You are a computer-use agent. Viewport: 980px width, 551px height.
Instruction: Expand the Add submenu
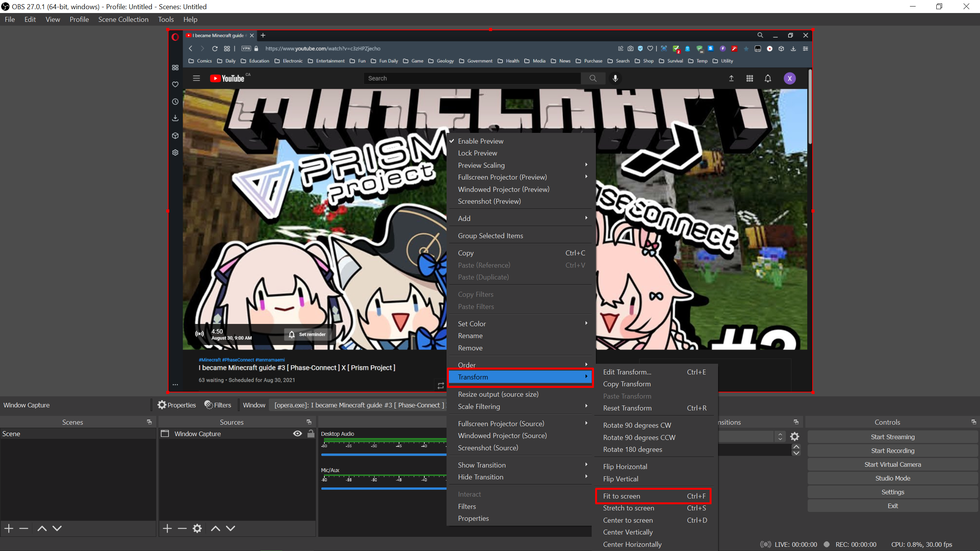[520, 218]
